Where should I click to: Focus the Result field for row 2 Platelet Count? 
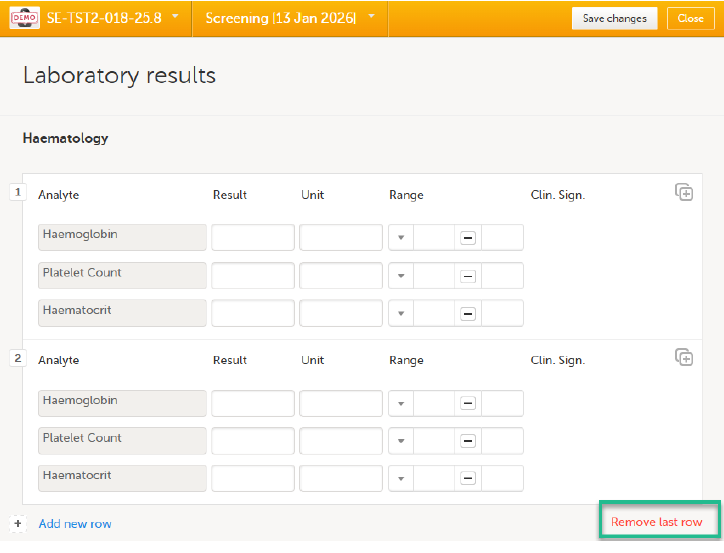252,441
